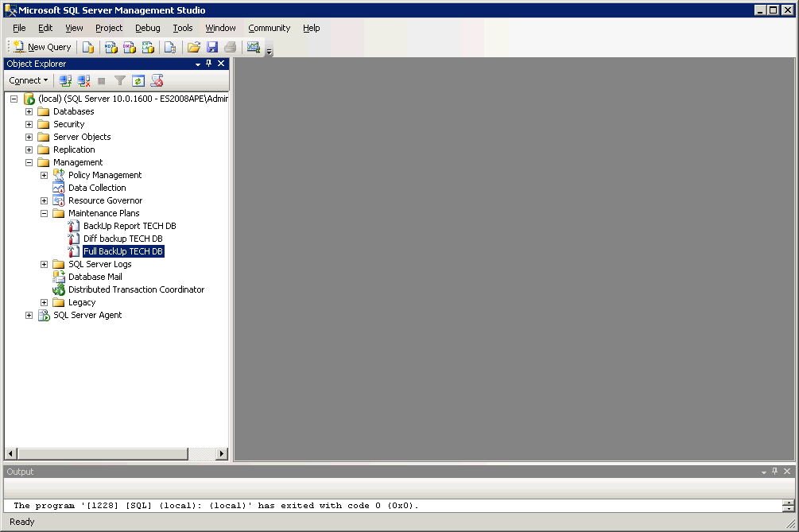Screen dimensions: 799x532
Task: Toggle auto-hide pin on Object Explorer
Action: 209,63
